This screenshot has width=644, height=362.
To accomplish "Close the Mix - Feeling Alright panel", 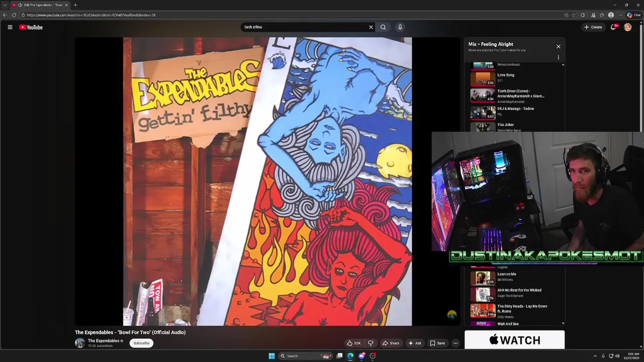I will [558, 46].
